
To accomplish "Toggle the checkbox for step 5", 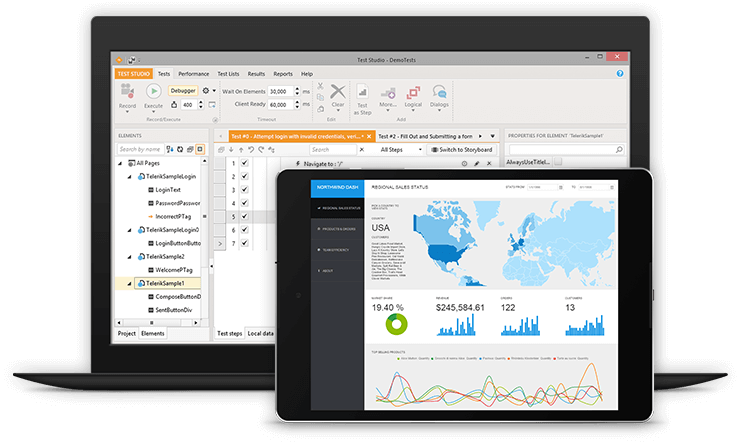I will tap(244, 216).
